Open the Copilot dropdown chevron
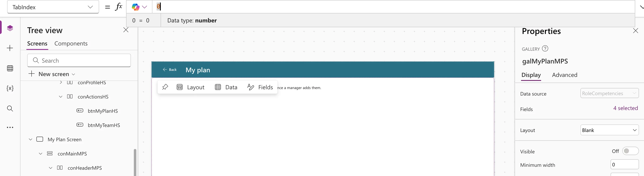This screenshot has width=644, height=176. [144, 7]
